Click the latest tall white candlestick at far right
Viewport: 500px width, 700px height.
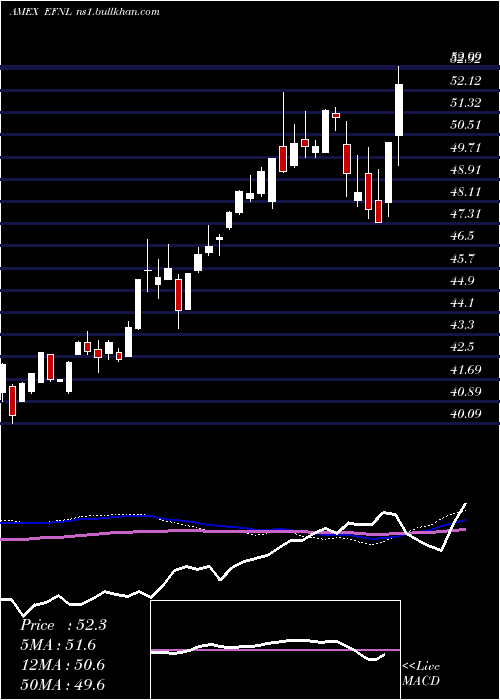tap(399, 110)
